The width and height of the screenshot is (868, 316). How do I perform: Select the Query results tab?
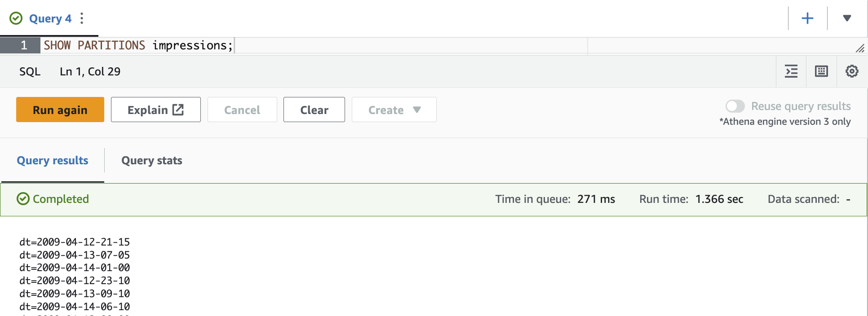(53, 161)
